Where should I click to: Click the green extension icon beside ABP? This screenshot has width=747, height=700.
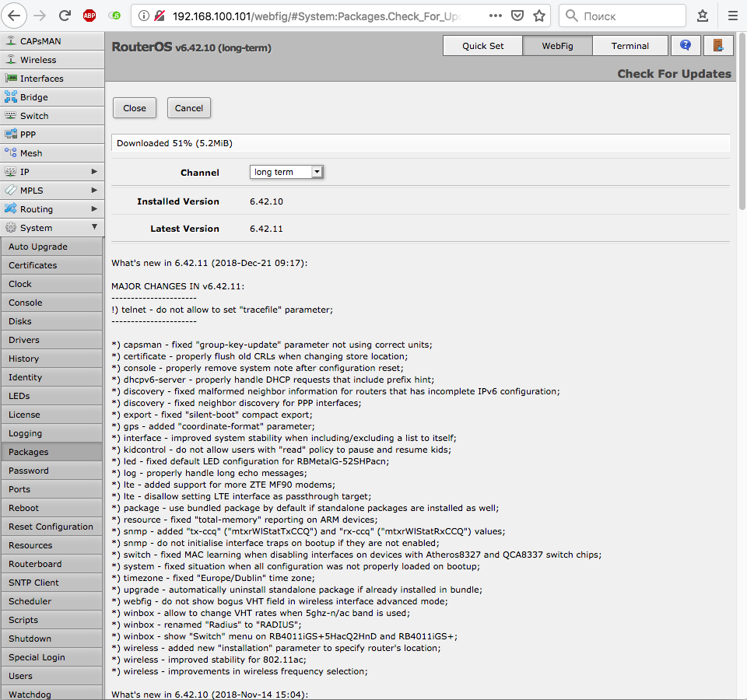click(x=114, y=16)
